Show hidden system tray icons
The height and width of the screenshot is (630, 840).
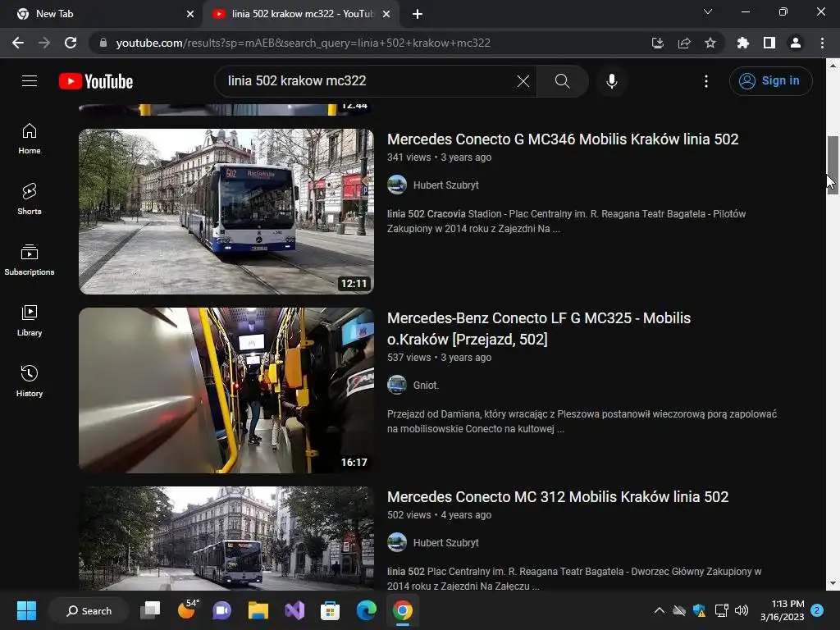tap(660, 610)
